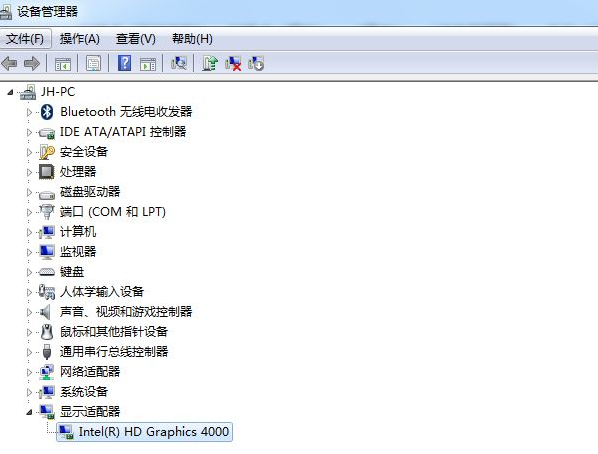Expand the 系统设备 node
The width and height of the screenshot is (598, 454).
(29, 392)
